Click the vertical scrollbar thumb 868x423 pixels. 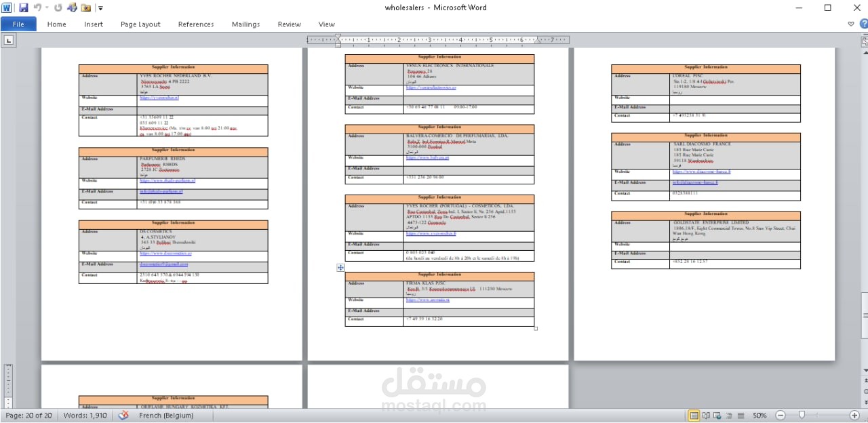(x=864, y=315)
